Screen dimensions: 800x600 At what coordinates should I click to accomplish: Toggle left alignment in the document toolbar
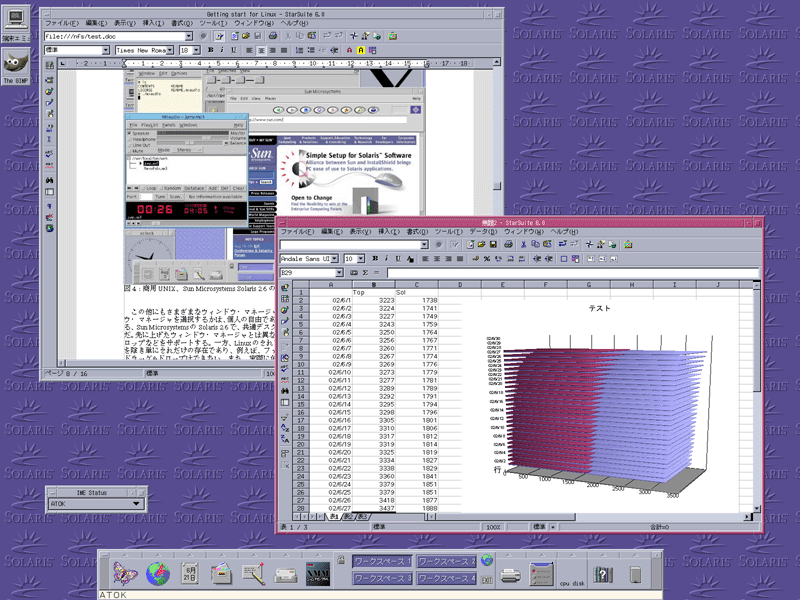click(x=249, y=50)
